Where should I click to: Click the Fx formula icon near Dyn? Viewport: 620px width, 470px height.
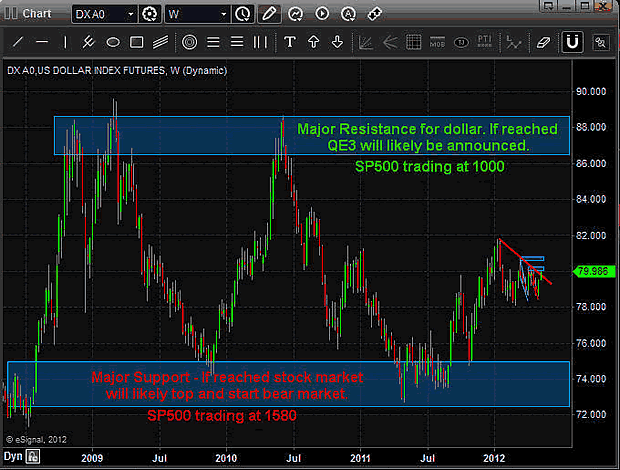point(33,457)
